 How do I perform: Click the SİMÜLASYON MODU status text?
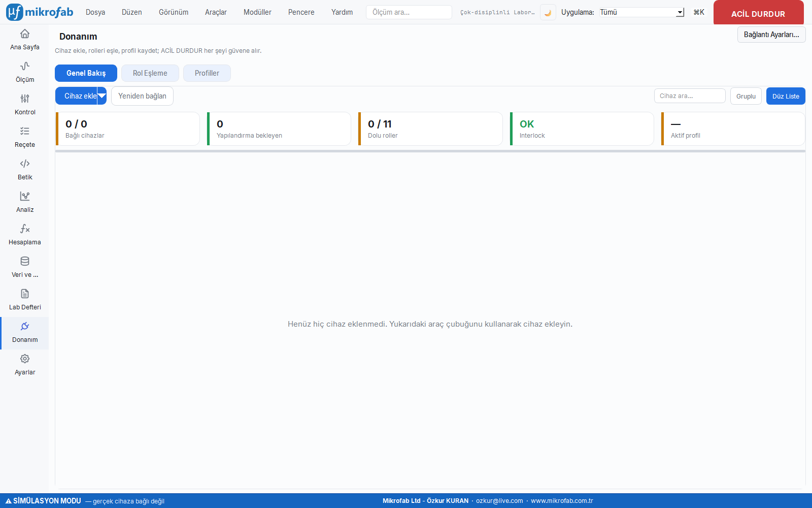47,501
